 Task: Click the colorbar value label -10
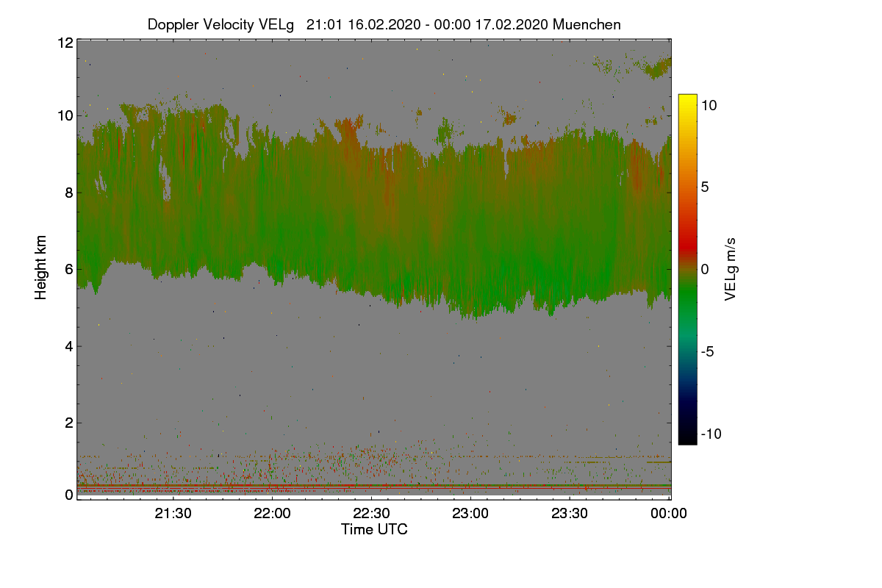tap(711, 434)
